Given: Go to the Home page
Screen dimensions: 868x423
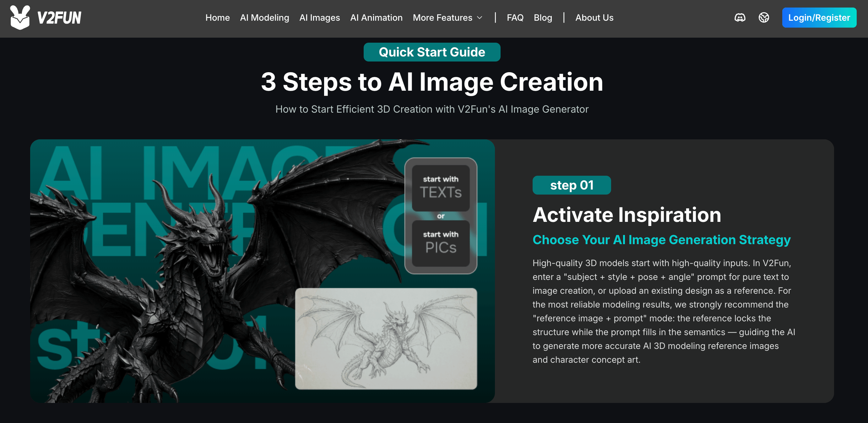Looking at the screenshot, I should coord(217,18).
